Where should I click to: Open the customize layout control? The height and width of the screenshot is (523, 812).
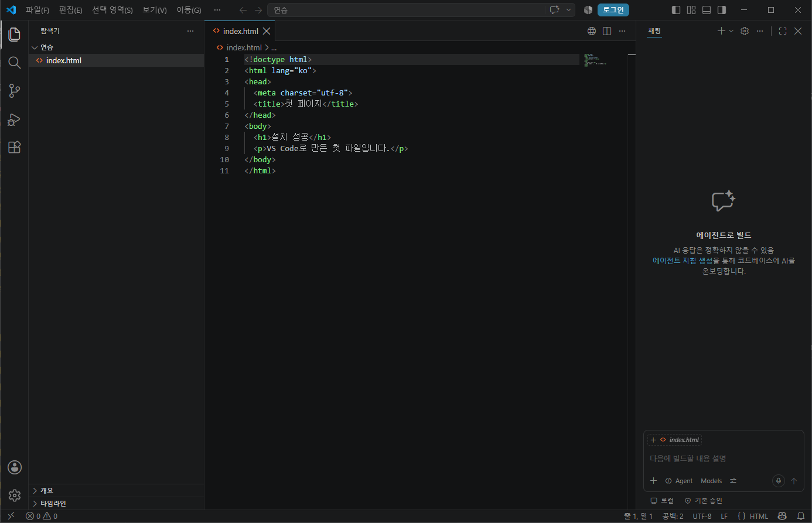pyautogui.click(x=691, y=10)
